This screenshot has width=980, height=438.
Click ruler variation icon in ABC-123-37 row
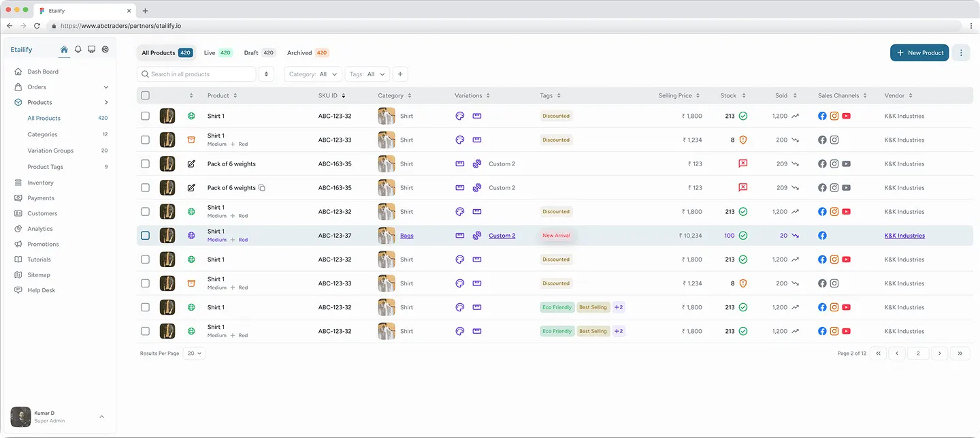(460, 236)
